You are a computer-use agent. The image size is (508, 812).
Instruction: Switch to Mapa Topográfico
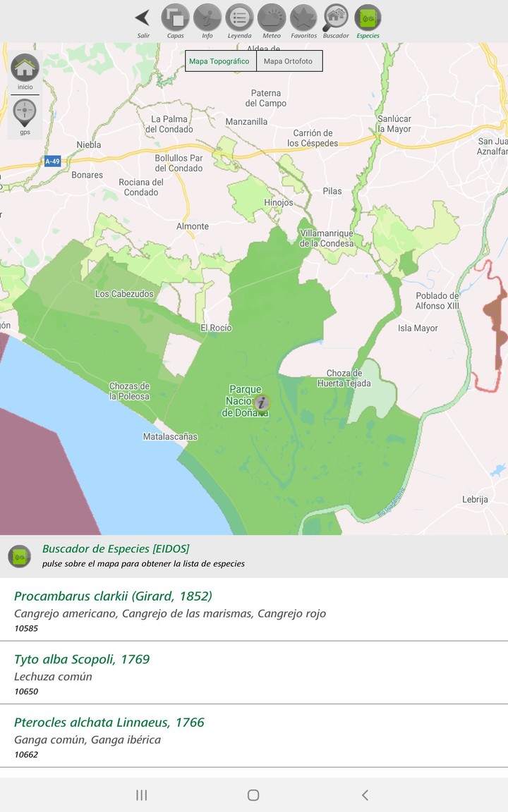219,61
